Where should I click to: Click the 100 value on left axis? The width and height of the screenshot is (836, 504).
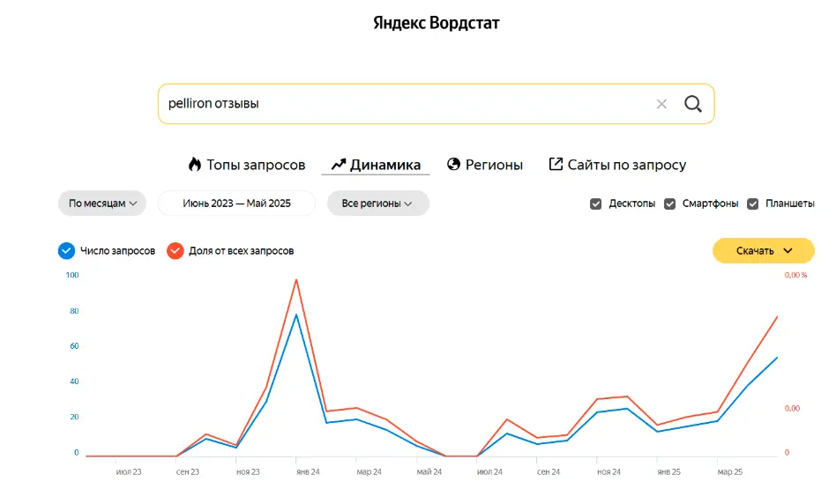(x=72, y=275)
